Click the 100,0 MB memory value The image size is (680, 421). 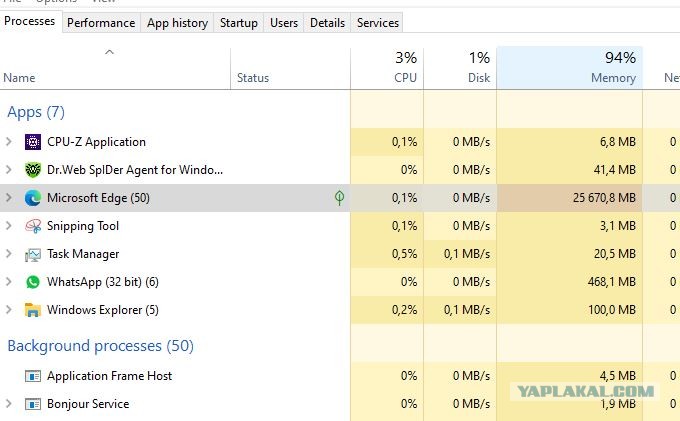[611, 310]
